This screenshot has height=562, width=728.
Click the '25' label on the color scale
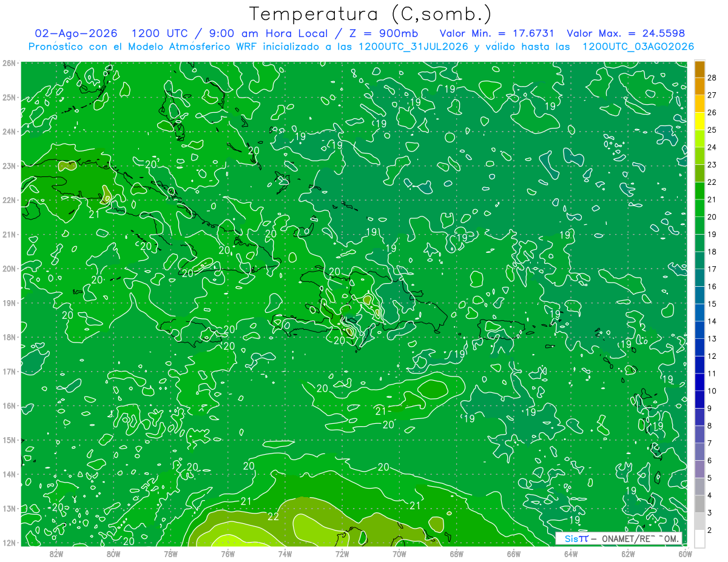[712, 130]
